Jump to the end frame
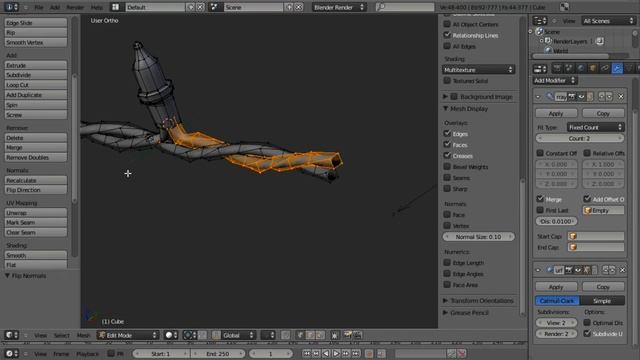 356,353
